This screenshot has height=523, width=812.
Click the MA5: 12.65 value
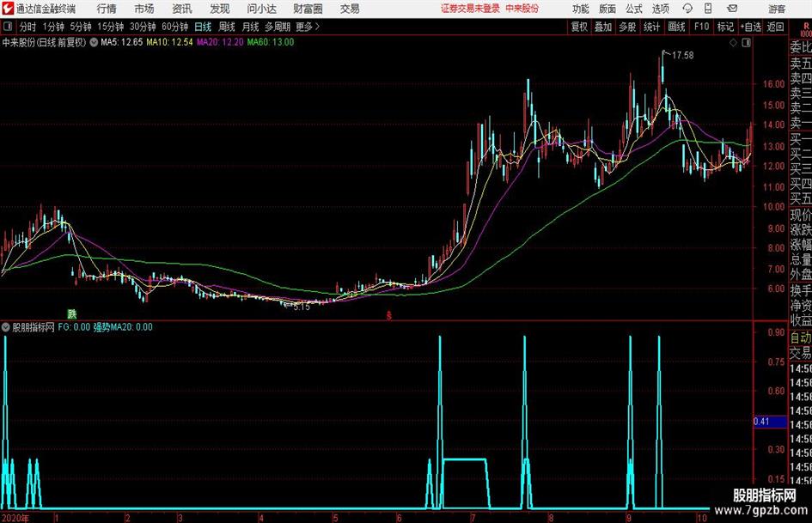(121, 42)
